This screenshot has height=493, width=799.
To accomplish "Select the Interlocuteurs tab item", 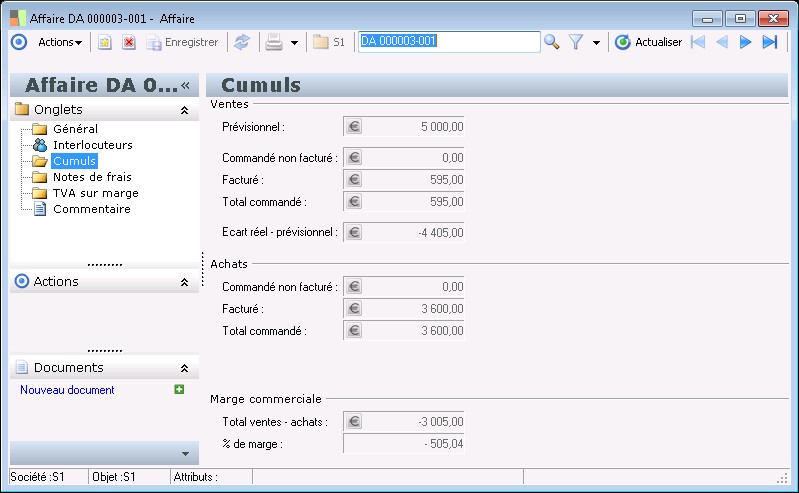I will click(x=93, y=145).
